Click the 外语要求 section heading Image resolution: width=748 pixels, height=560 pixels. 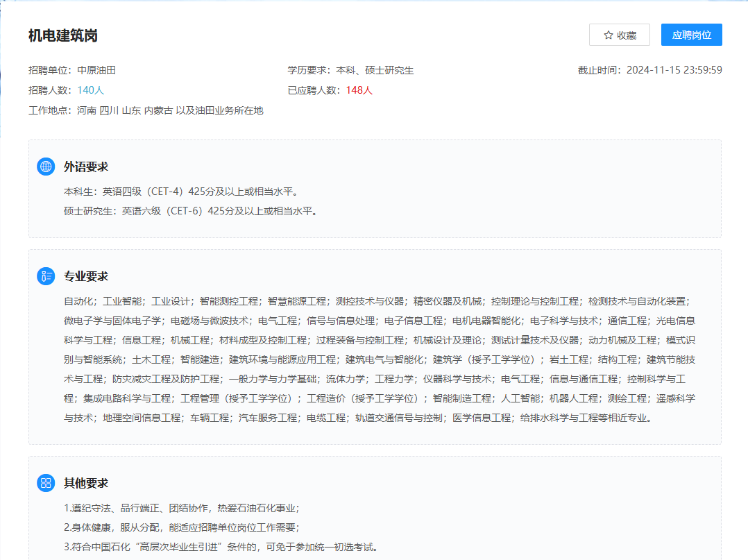(85, 167)
